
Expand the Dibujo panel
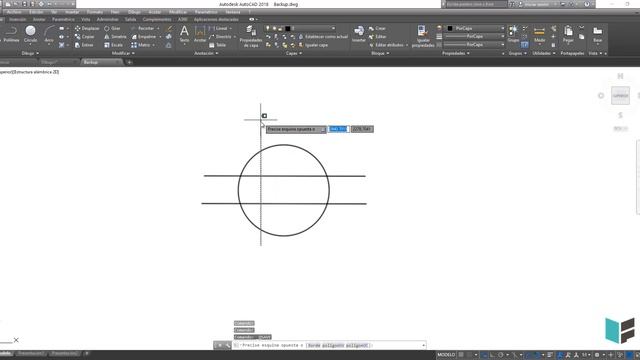point(30,53)
